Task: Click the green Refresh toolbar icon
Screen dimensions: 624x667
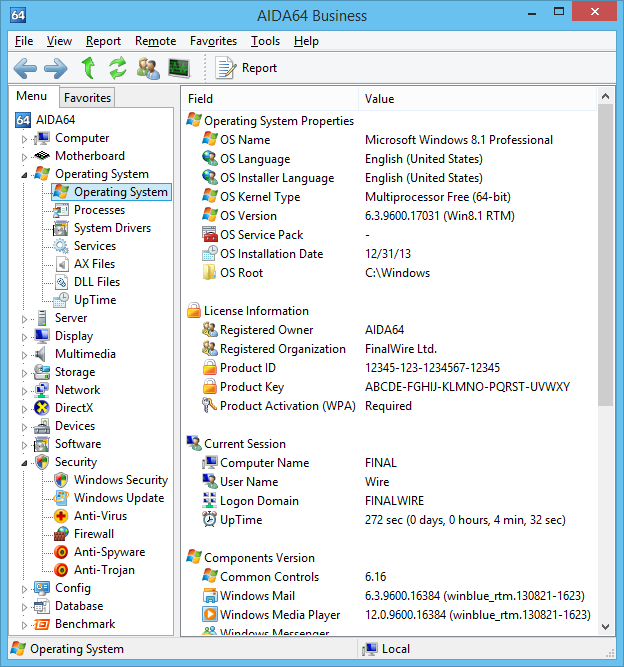Action: [118, 68]
